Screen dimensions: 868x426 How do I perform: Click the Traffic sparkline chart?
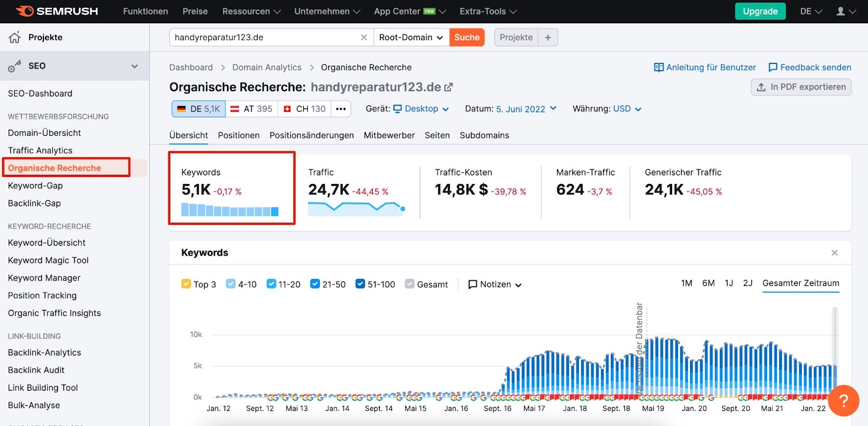(x=356, y=209)
